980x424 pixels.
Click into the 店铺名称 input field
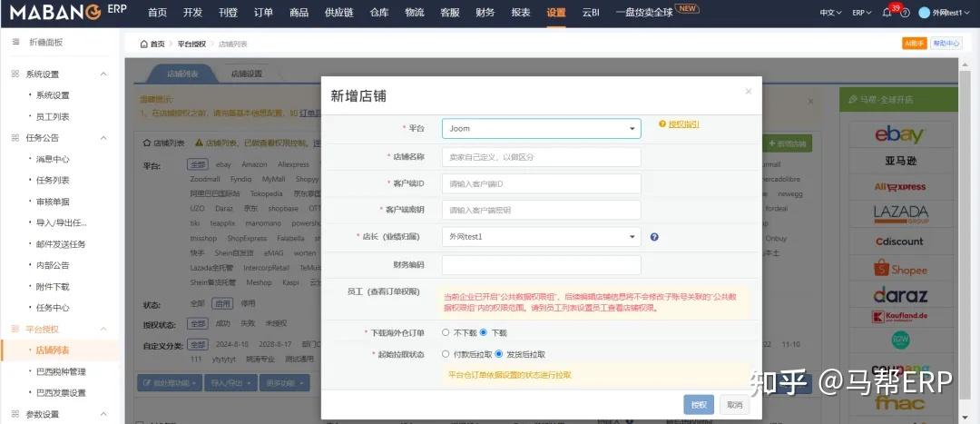[541, 157]
